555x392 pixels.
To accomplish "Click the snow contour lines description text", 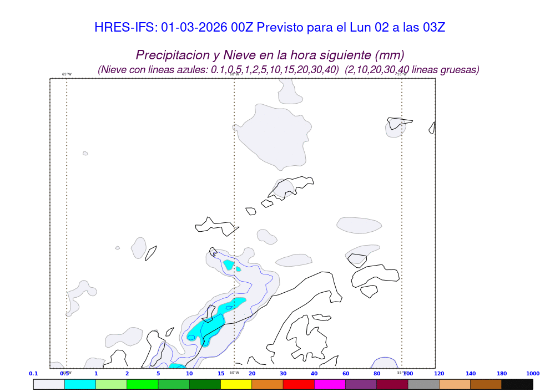I will point(288,70).
